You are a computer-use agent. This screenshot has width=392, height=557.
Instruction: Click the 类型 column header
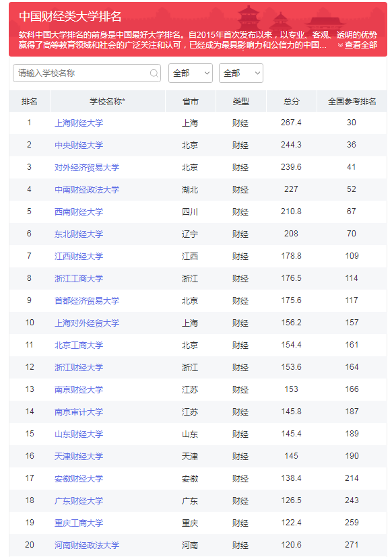tap(241, 101)
